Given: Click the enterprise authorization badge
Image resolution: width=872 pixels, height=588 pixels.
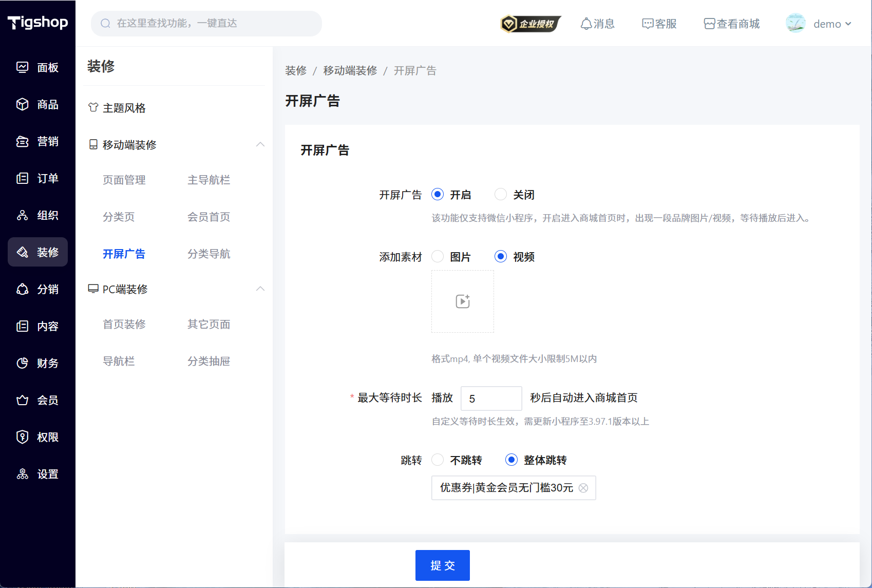Looking at the screenshot, I should (x=530, y=24).
